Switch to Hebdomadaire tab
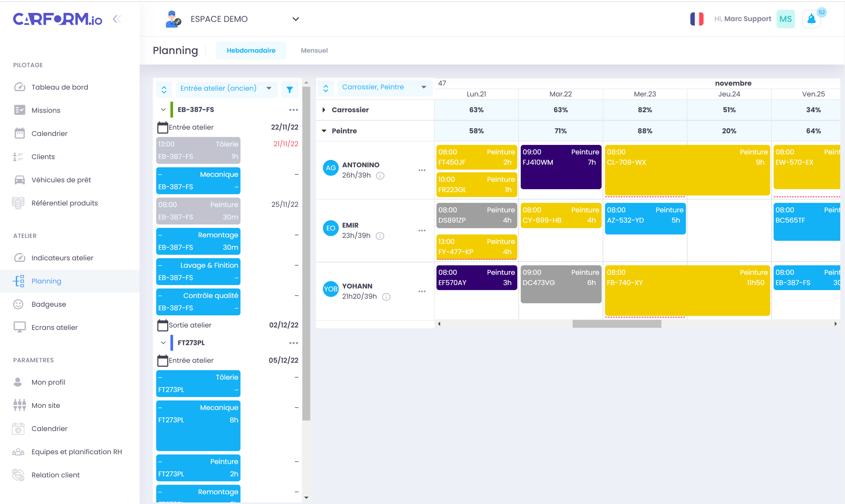This screenshot has width=845, height=504. [251, 50]
